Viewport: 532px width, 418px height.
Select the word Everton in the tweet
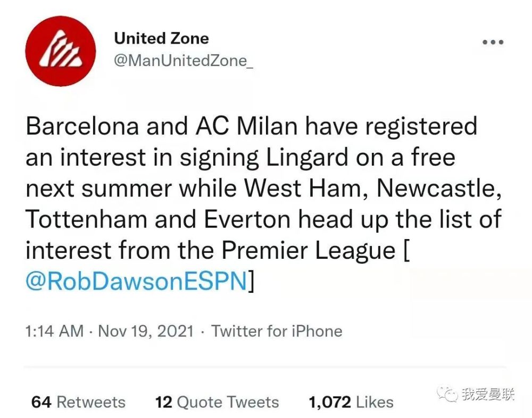pyautogui.click(x=247, y=219)
